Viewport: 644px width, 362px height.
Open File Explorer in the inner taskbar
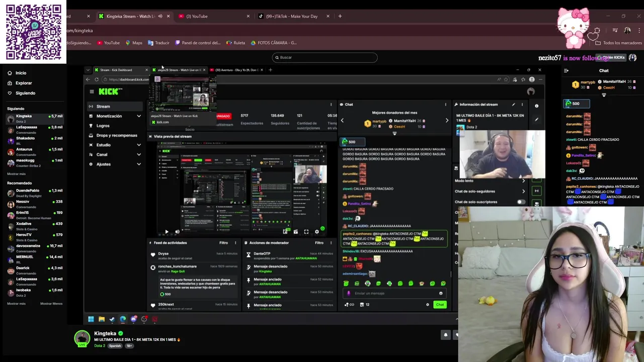coord(102,319)
